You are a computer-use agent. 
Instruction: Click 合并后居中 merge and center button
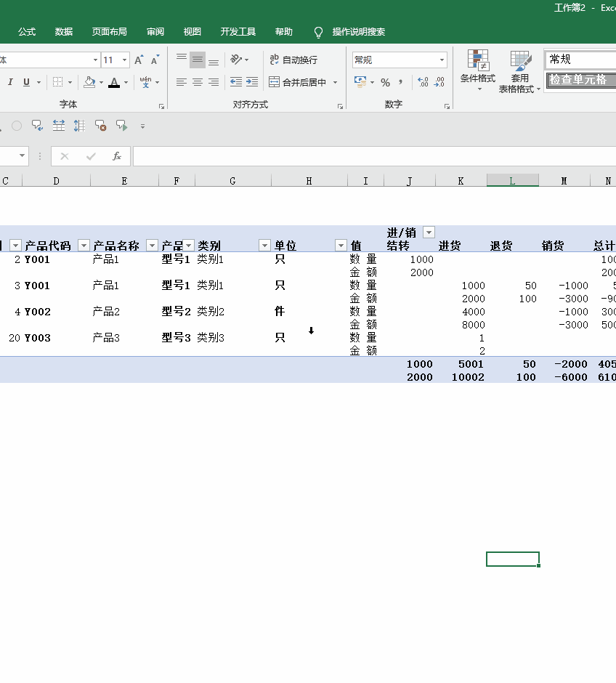click(x=299, y=82)
